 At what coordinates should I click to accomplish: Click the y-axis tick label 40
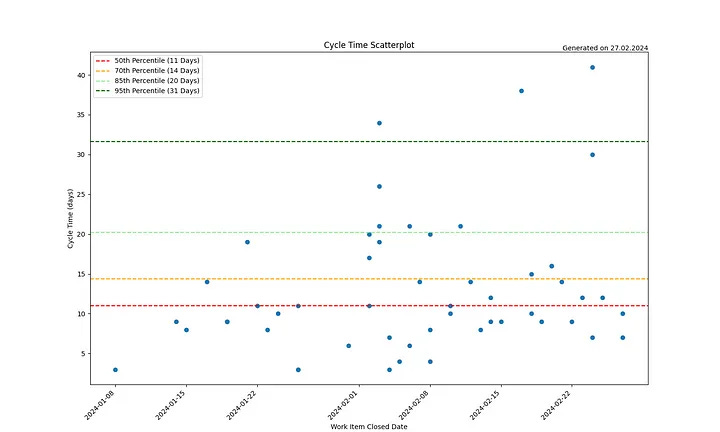click(x=81, y=75)
